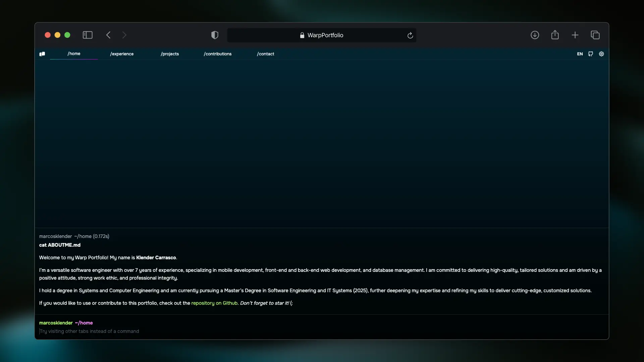Click the back navigation arrow
Screen dimensions: 644x362
(x=108, y=35)
